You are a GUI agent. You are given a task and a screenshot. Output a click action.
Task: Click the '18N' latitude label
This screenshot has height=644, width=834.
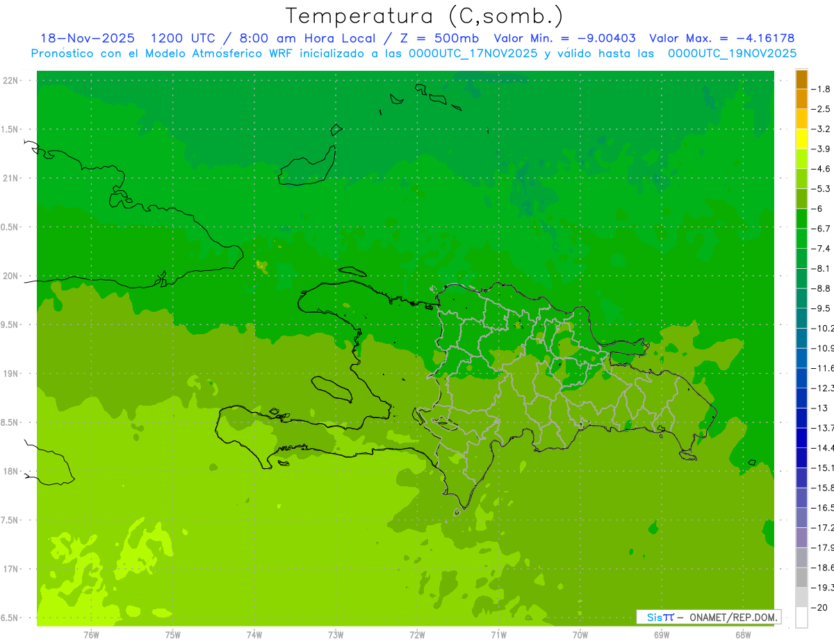pos(11,471)
